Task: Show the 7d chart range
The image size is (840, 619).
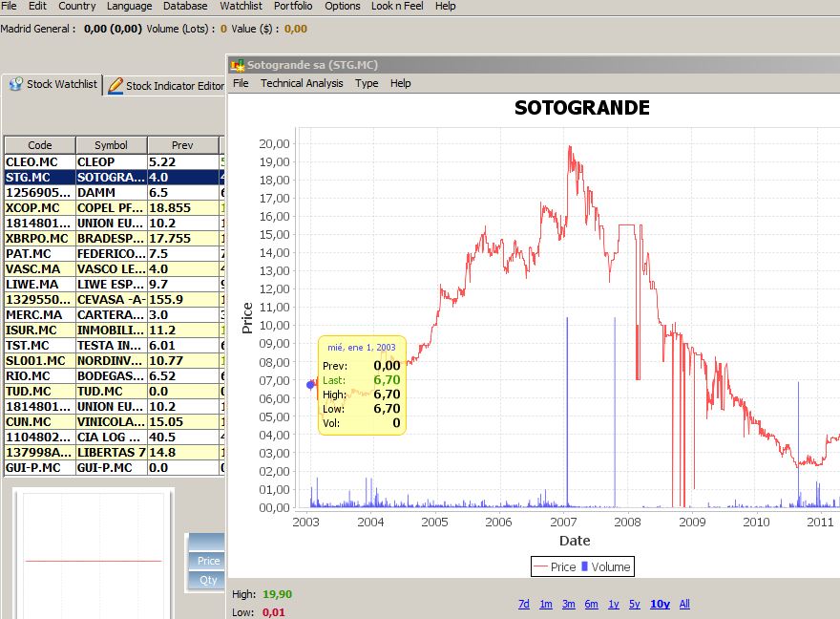Action: tap(524, 604)
